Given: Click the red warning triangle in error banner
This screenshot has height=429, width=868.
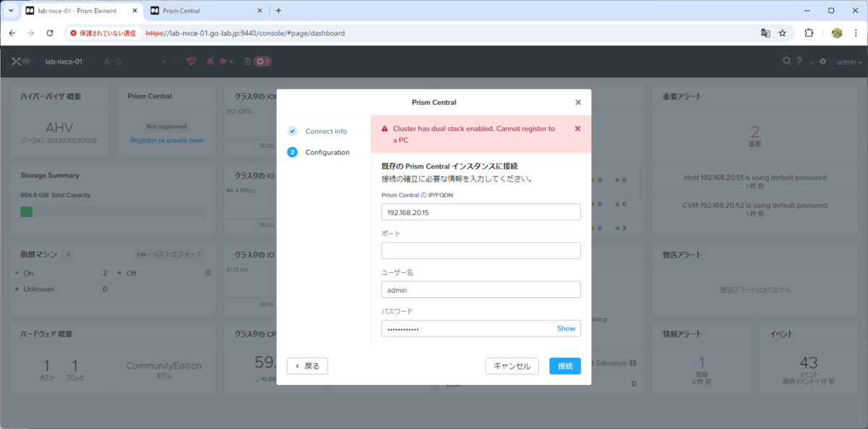Looking at the screenshot, I should point(385,129).
